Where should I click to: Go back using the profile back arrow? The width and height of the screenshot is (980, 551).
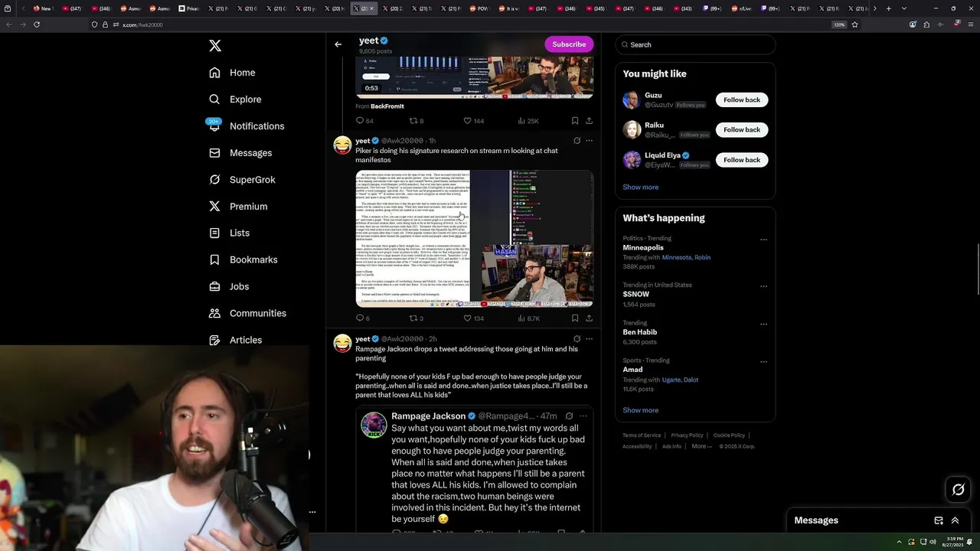coord(338,44)
